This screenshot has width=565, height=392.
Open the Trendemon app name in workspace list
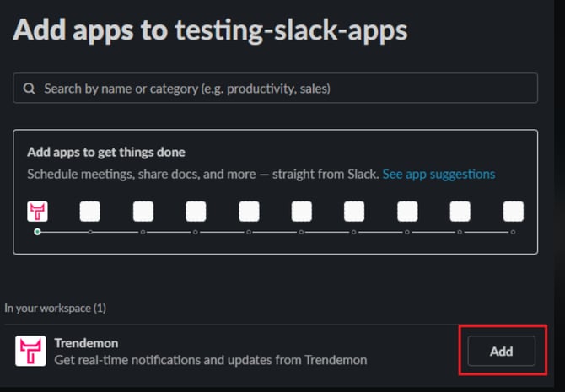tap(84, 344)
